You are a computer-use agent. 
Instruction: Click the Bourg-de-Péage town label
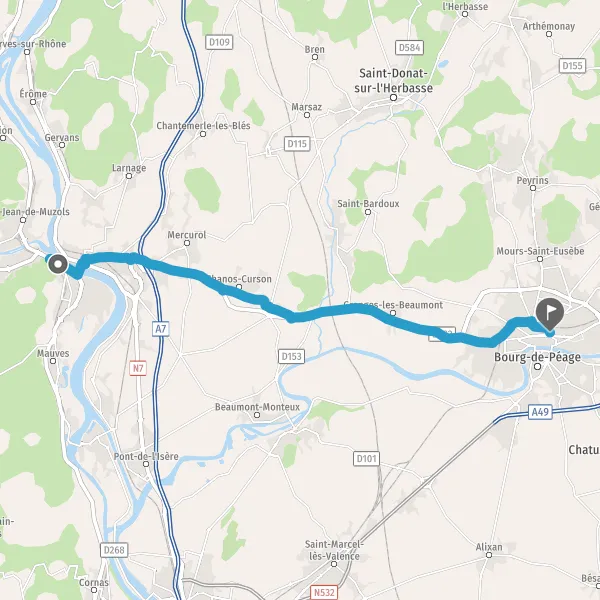coord(537,357)
